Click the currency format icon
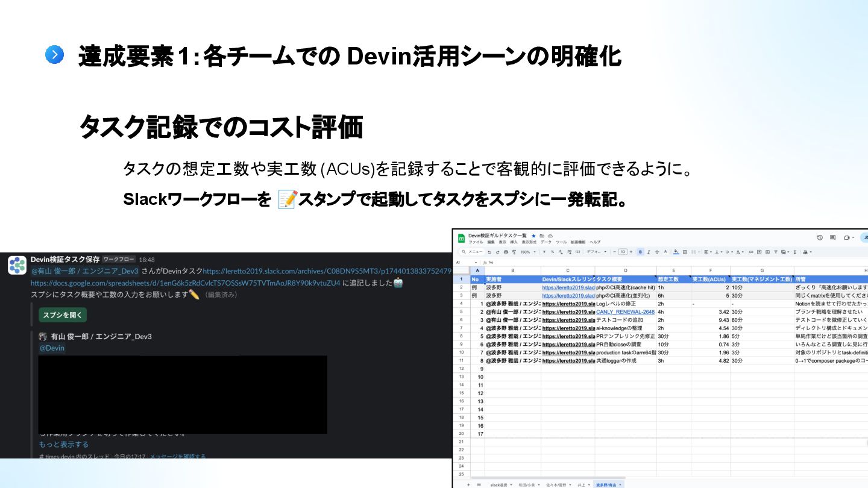Viewport: 868px width, 488px height. [544, 252]
